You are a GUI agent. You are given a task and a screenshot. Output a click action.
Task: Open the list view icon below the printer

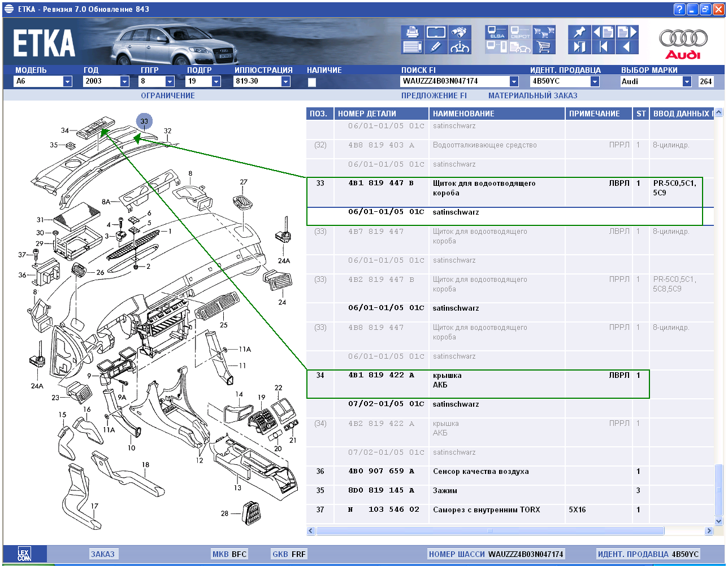(x=413, y=47)
